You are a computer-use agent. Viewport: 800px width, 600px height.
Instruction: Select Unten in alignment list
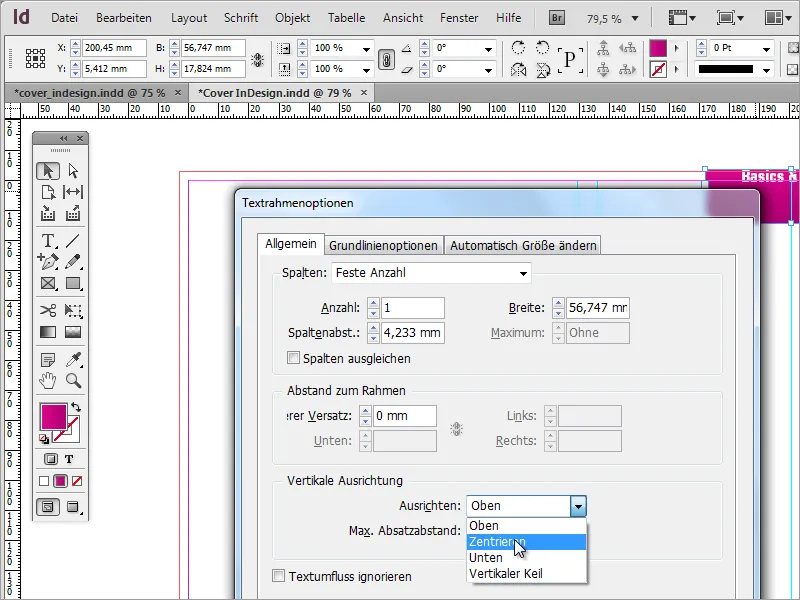(527, 558)
